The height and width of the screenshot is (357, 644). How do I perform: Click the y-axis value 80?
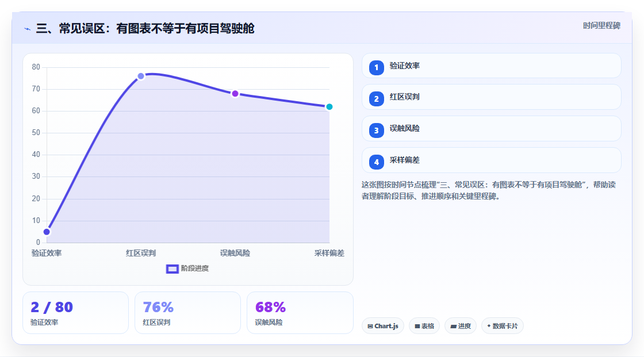pyautogui.click(x=36, y=67)
